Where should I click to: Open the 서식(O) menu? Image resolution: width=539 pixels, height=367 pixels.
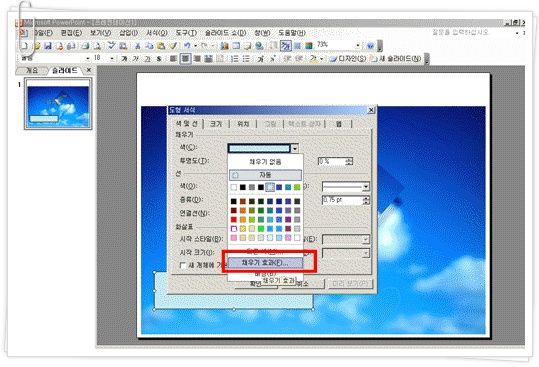pyautogui.click(x=157, y=33)
